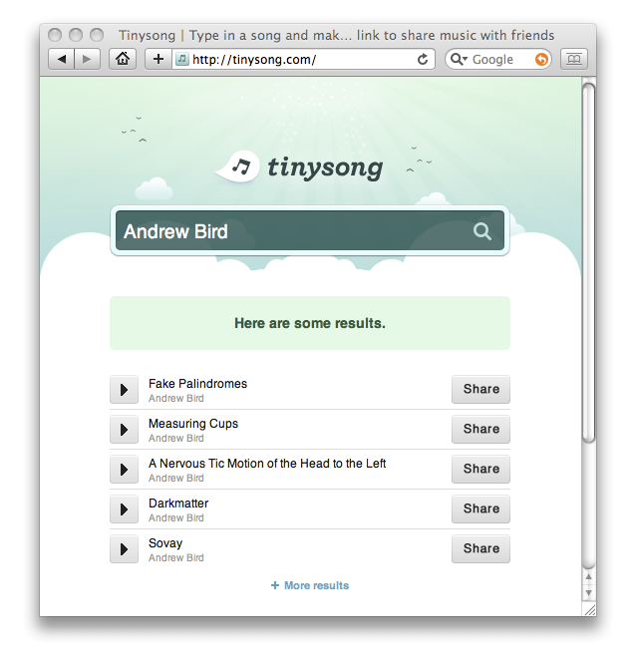Click the magnifying glass search icon
636x672 pixels.
482,231
